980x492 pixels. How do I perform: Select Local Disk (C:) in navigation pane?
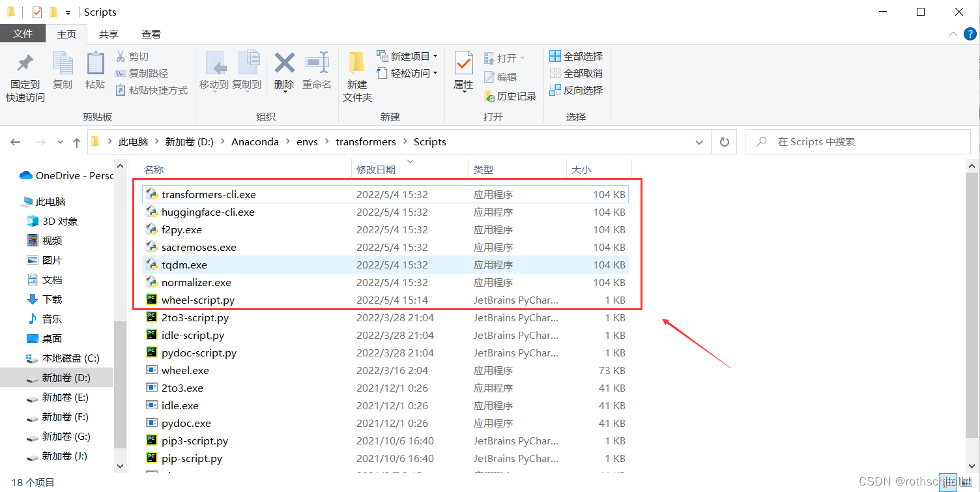pos(63,358)
